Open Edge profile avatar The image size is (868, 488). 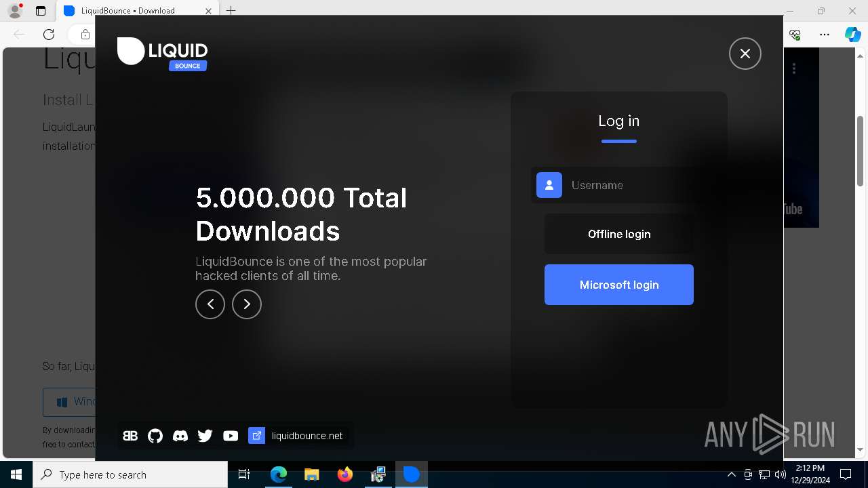[x=15, y=11]
